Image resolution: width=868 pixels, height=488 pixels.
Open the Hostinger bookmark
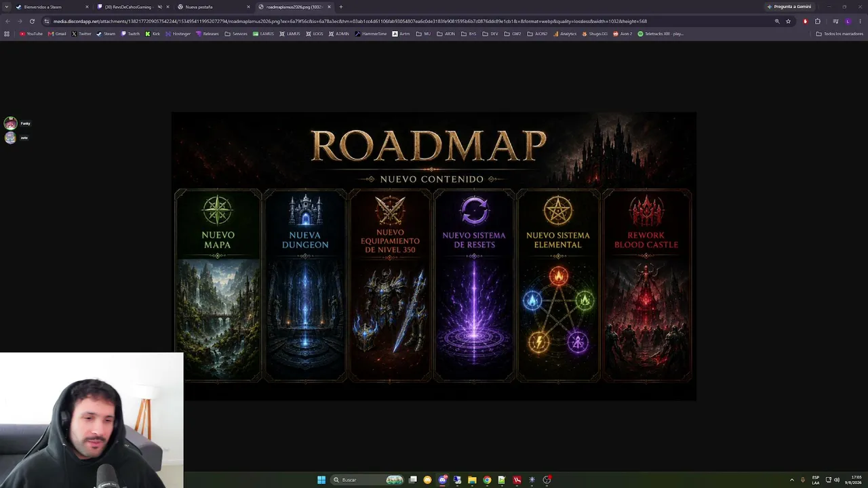[x=178, y=34]
